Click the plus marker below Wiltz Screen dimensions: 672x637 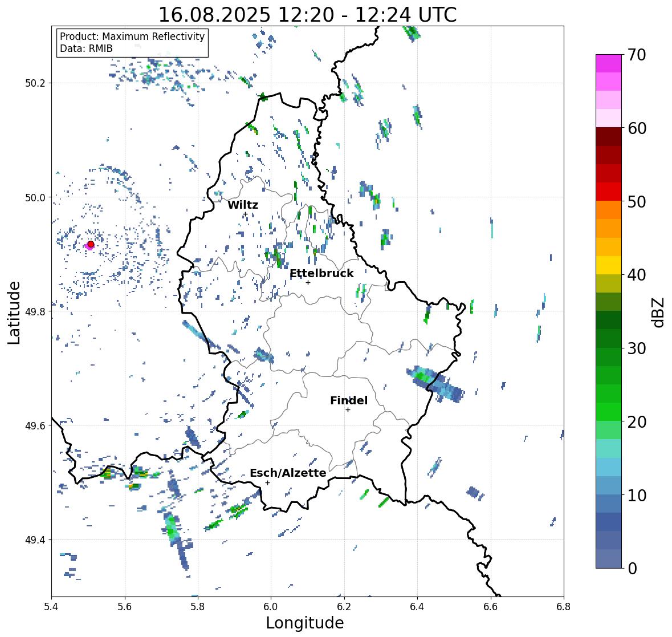click(x=245, y=214)
